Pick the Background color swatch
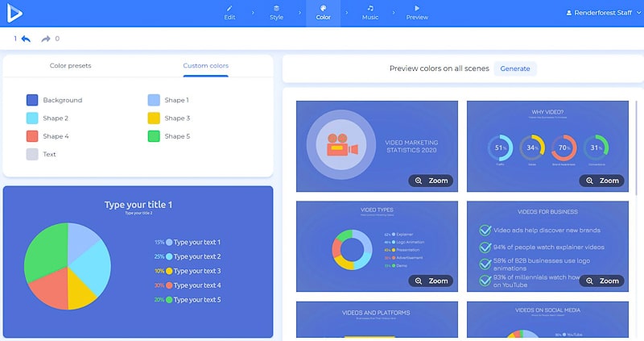Image resolution: width=644 pixels, height=341 pixels. click(x=32, y=100)
